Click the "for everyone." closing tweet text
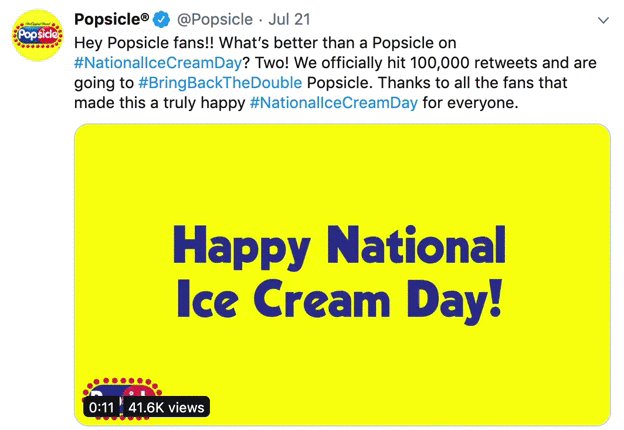This screenshot has width=624, height=430. 470,103
